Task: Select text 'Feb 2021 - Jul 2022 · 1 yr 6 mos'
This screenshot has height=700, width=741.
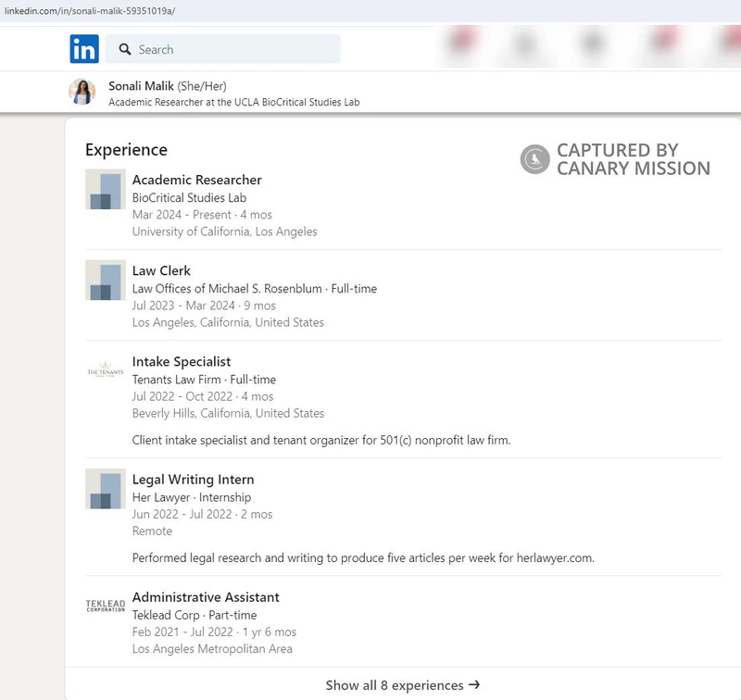Action: 214,632
